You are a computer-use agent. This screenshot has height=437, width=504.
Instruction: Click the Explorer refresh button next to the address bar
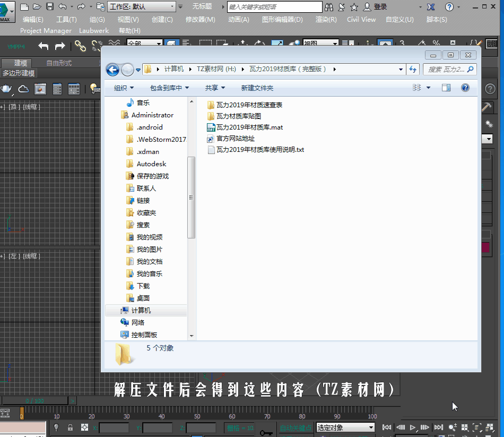point(413,69)
